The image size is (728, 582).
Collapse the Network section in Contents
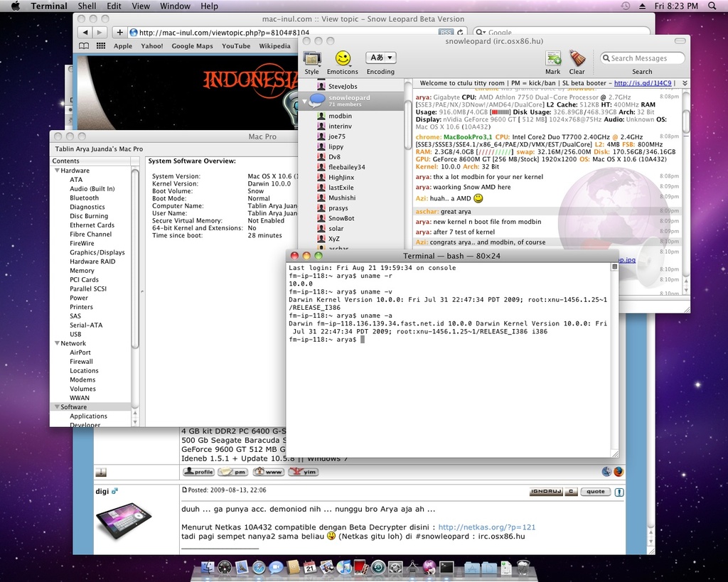pos(57,343)
